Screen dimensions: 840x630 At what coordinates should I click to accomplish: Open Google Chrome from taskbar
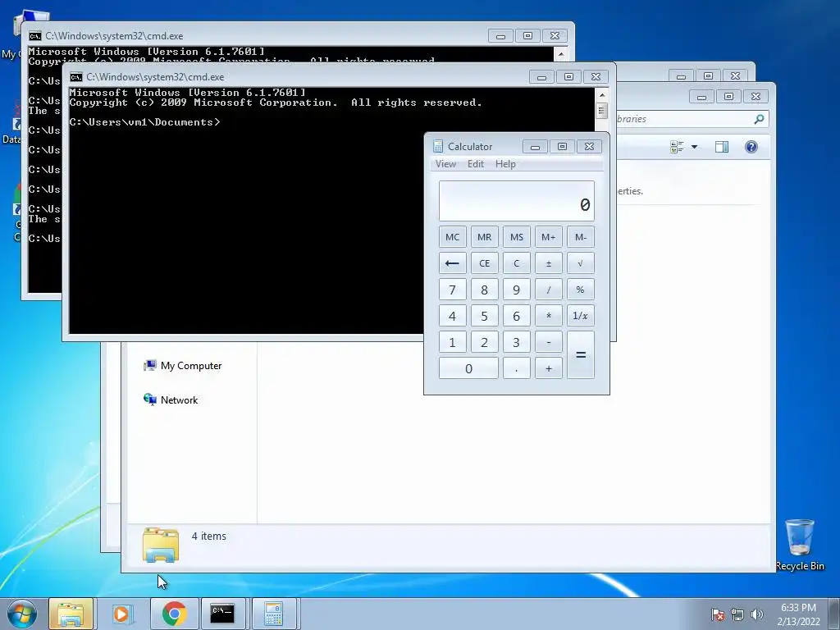click(x=174, y=614)
